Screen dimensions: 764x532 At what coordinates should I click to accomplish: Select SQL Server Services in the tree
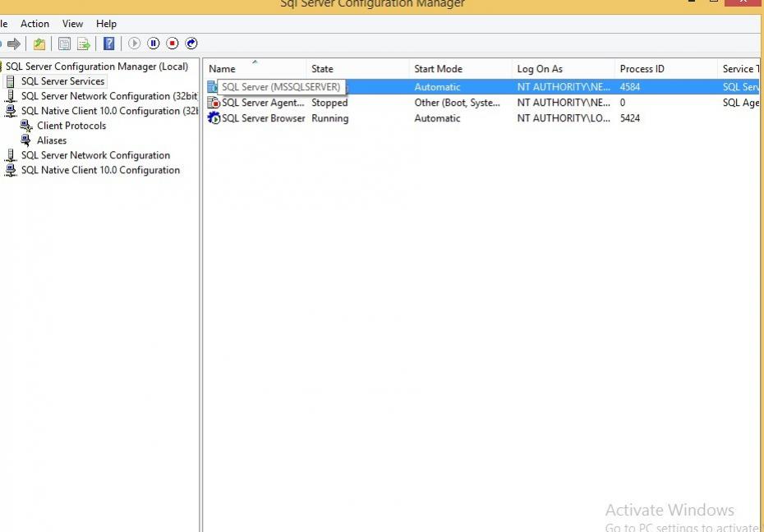63,81
